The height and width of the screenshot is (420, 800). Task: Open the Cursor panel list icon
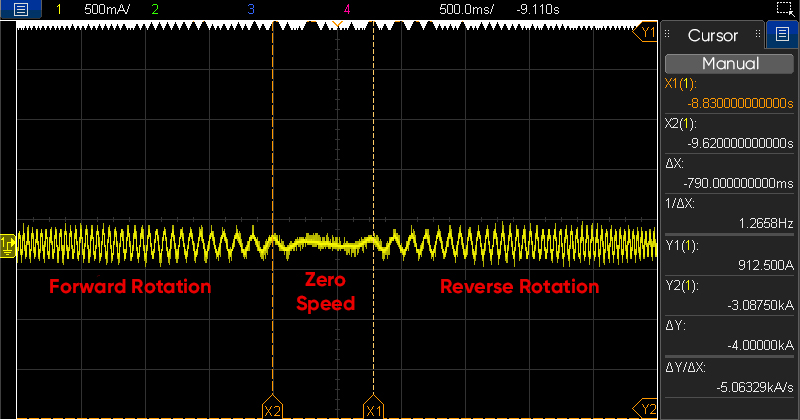(x=782, y=36)
